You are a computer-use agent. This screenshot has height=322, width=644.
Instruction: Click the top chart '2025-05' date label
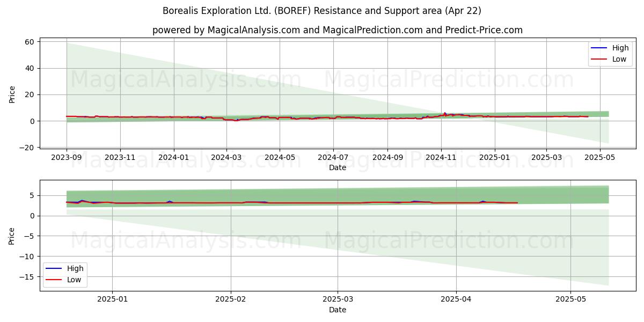(599, 158)
